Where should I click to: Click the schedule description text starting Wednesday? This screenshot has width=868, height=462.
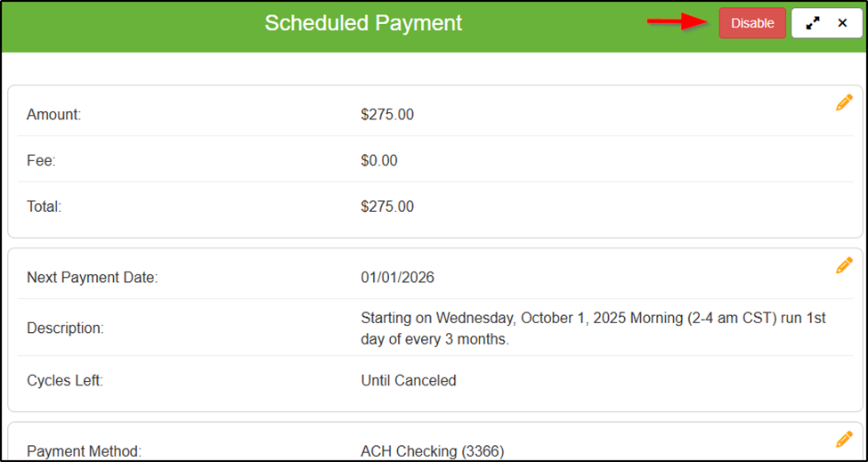[x=593, y=328]
